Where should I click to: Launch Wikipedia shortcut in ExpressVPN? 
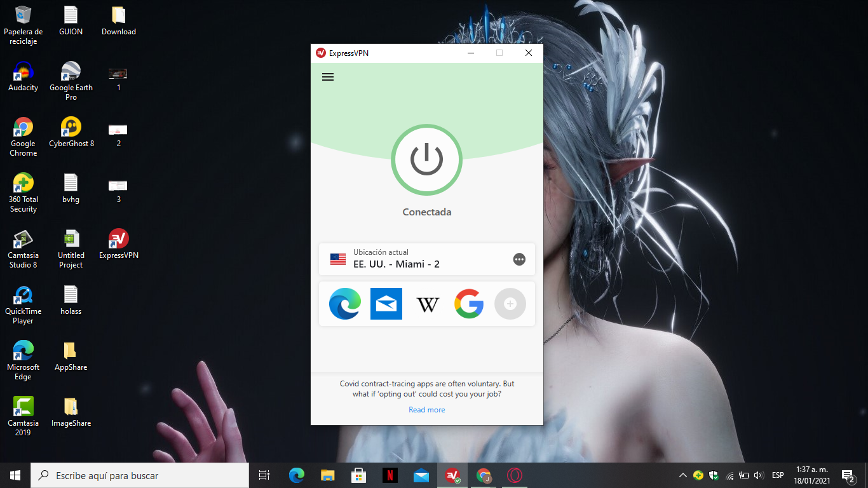428,304
